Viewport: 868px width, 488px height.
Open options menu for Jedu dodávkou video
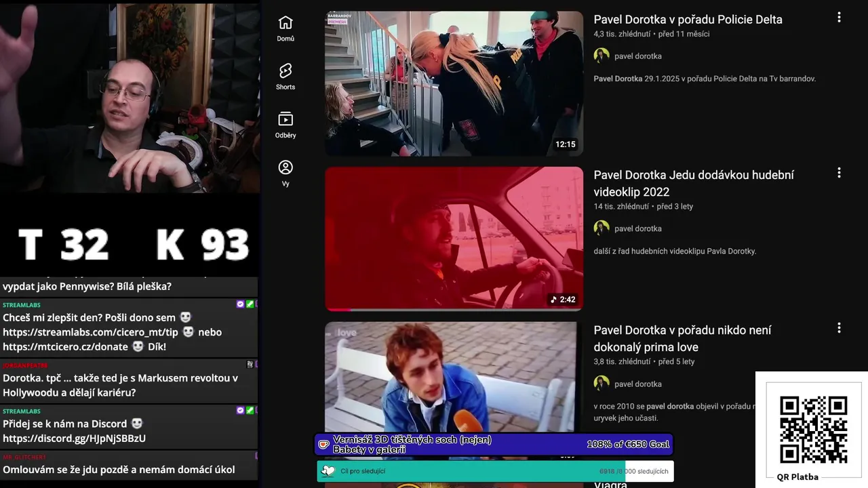(x=839, y=173)
